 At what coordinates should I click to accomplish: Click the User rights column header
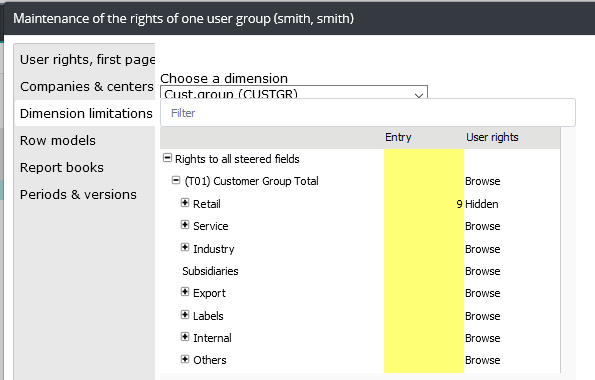click(492, 137)
